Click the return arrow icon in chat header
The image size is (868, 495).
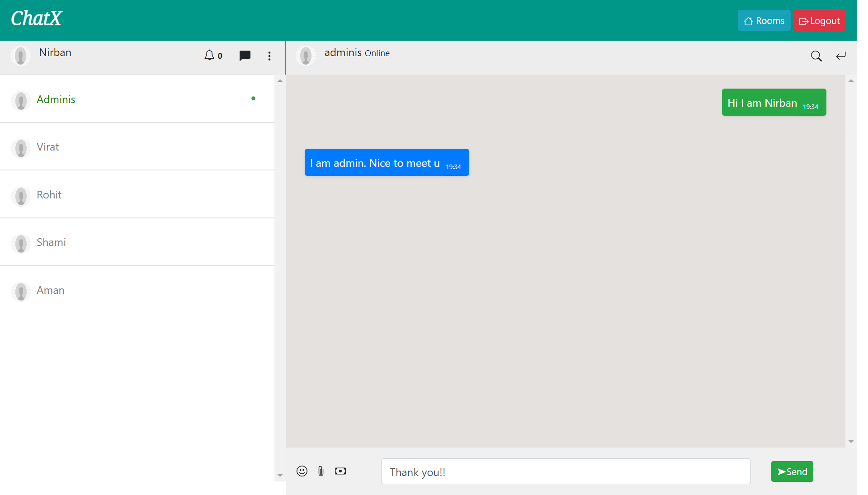click(x=841, y=56)
